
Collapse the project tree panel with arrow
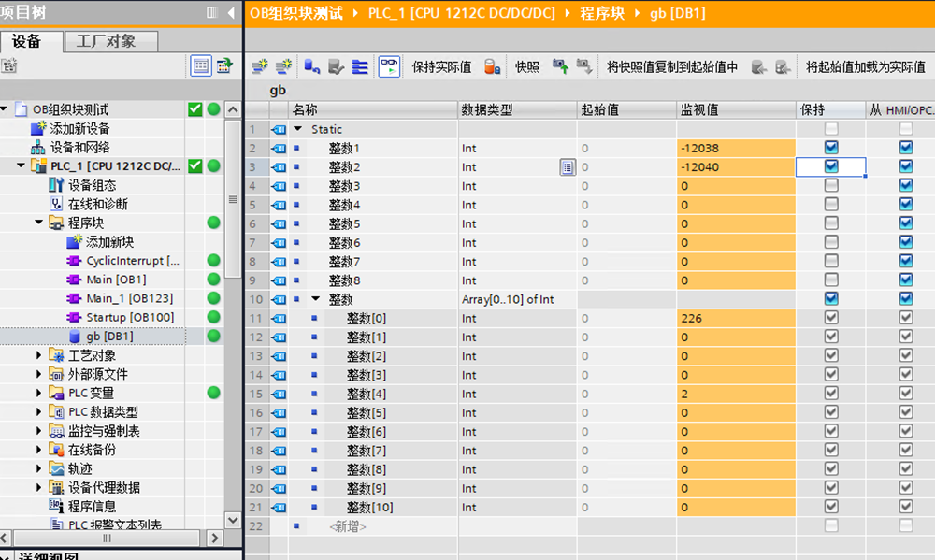(x=231, y=12)
